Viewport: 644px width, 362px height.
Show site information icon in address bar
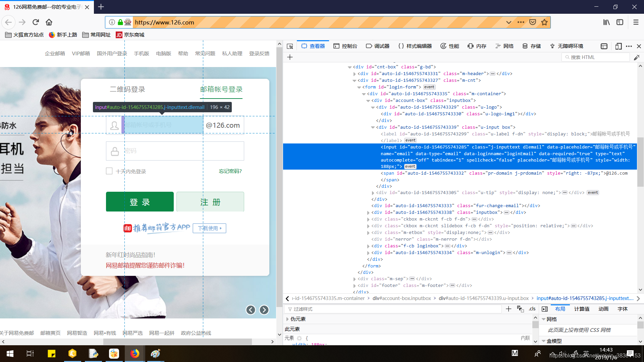112,22
